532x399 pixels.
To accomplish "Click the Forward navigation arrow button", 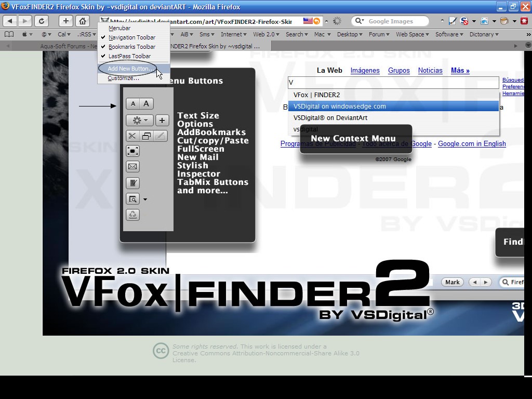I will coord(25,21).
